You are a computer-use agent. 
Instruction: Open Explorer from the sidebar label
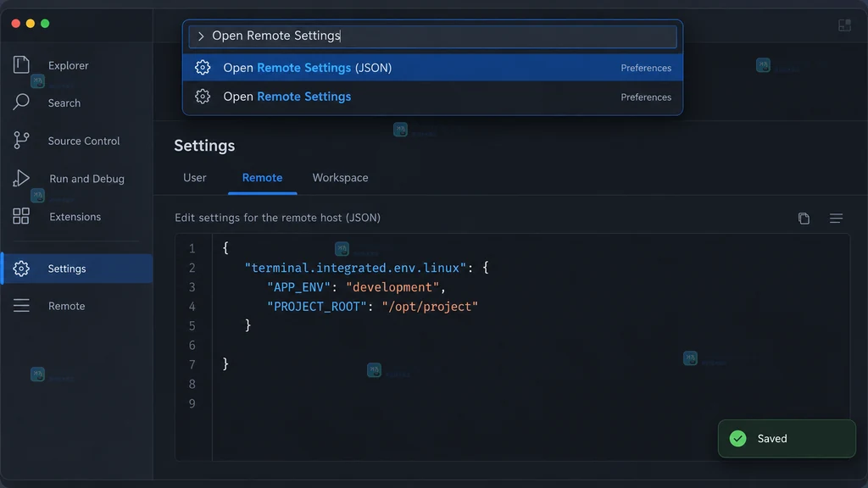coord(68,65)
